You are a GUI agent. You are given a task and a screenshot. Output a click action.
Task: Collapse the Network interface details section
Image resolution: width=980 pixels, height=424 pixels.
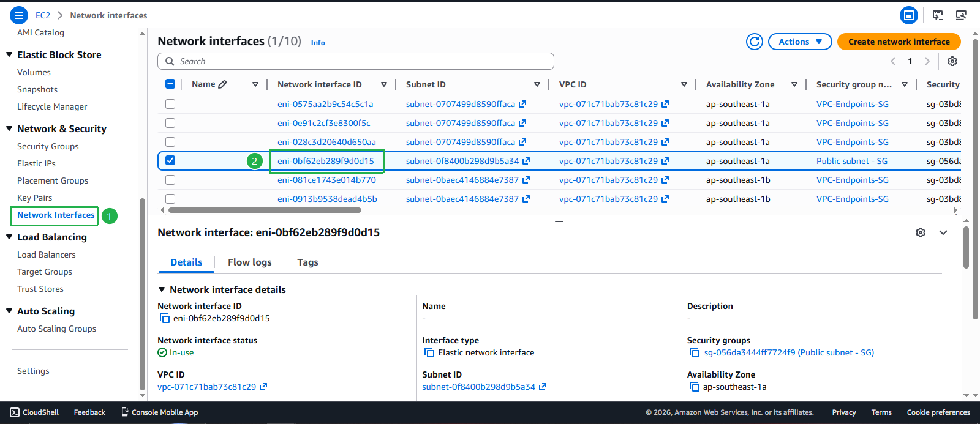click(162, 289)
